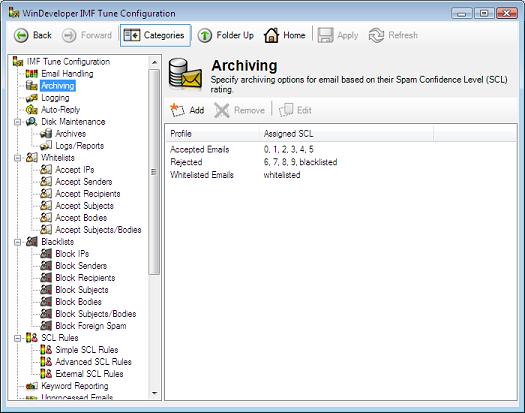Sort by the Profile column header

212,134
